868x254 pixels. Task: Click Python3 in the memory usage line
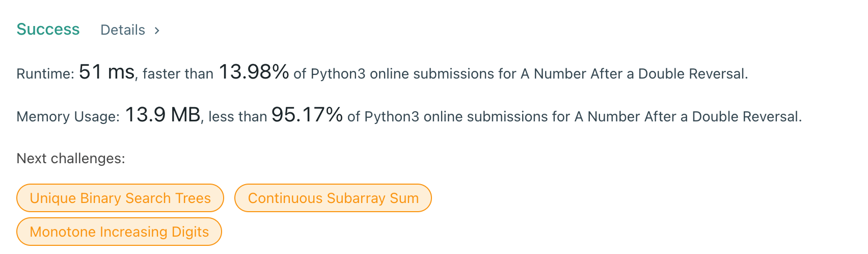[392, 117]
